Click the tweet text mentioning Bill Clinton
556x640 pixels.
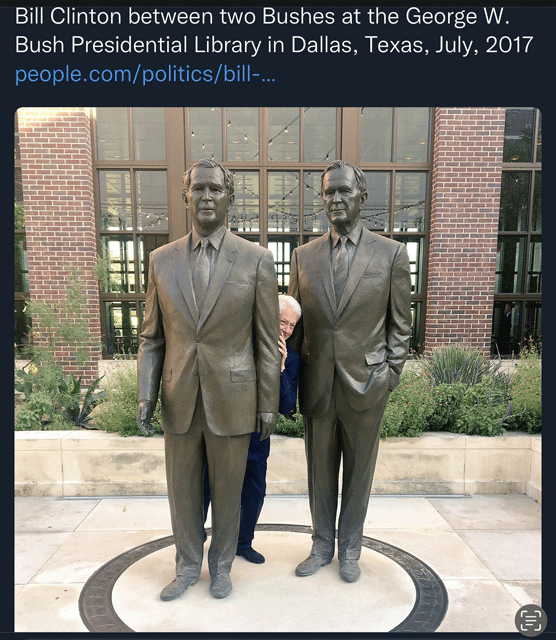coord(274,31)
